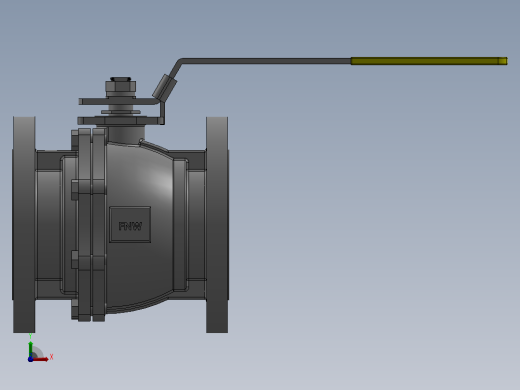Click the end cap of yellow grip
The image size is (520, 390).
pos(503,61)
